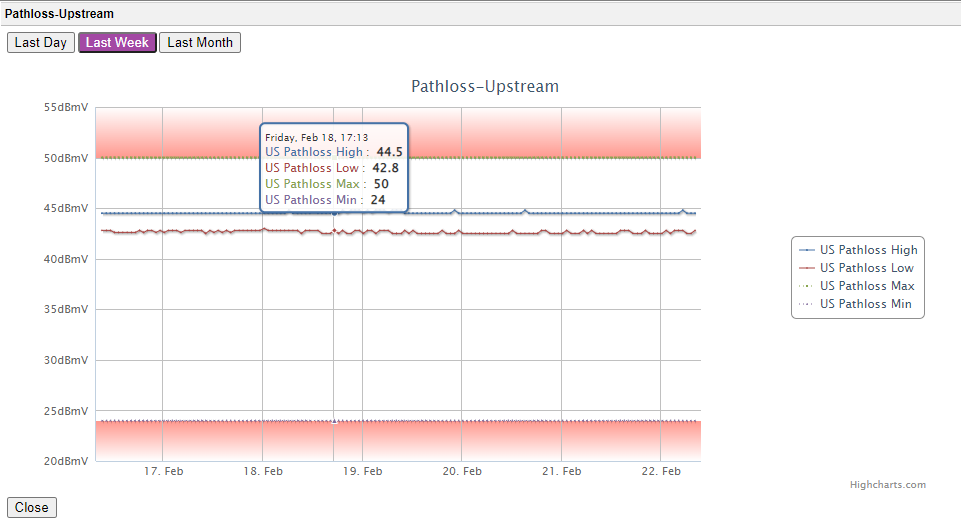Click blue line symbol for US Pathloss High
The image size is (961, 523).
(806, 250)
